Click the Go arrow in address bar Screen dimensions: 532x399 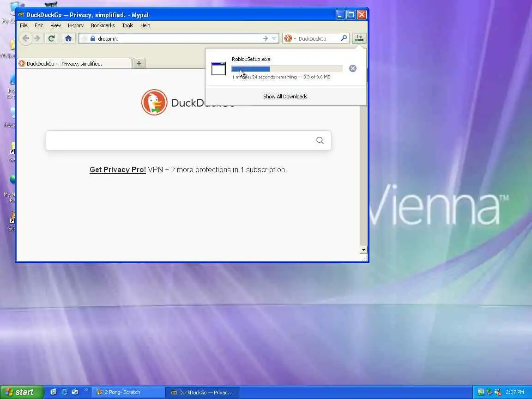click(266, 38)
